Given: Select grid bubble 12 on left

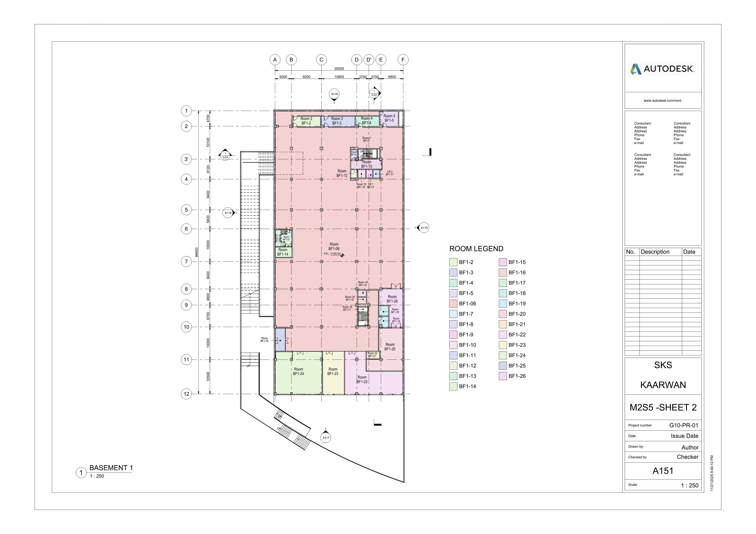Looking at the screenshot, I should (x=186, y=394).
